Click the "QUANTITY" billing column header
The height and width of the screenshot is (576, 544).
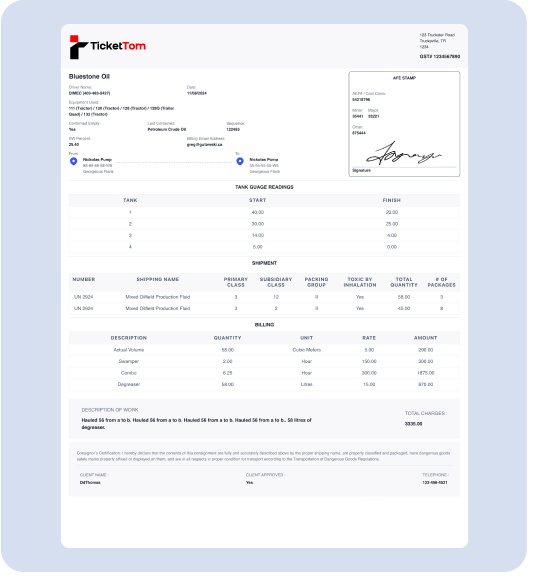(227, 338)
